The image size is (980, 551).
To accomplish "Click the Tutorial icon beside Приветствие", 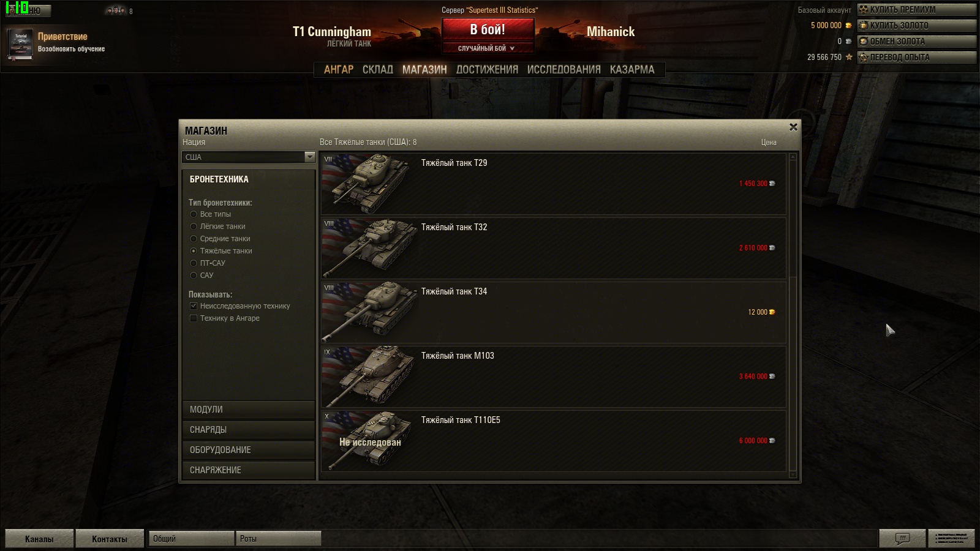I will pyautogui.click(x=20, y=44).
